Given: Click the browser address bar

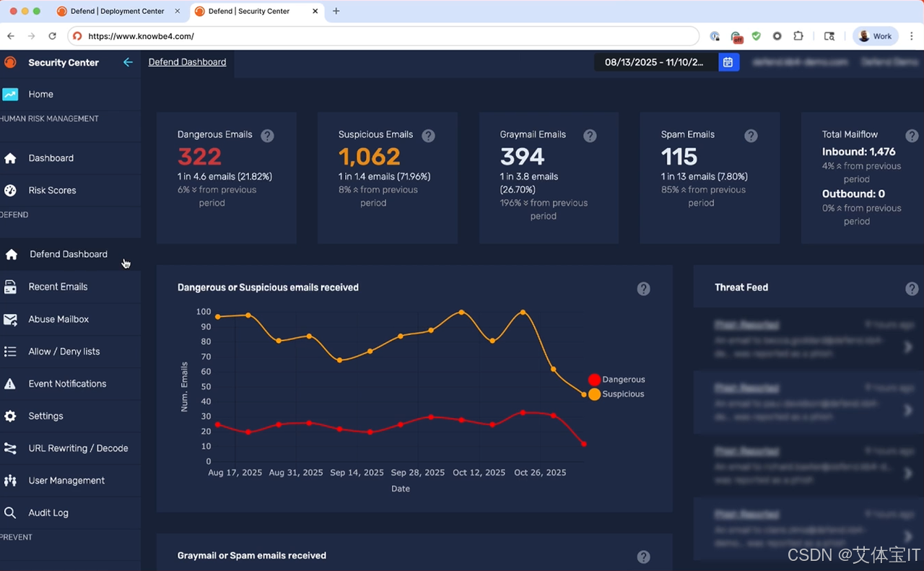Looking at the screenshot, I should click(383, 36).
